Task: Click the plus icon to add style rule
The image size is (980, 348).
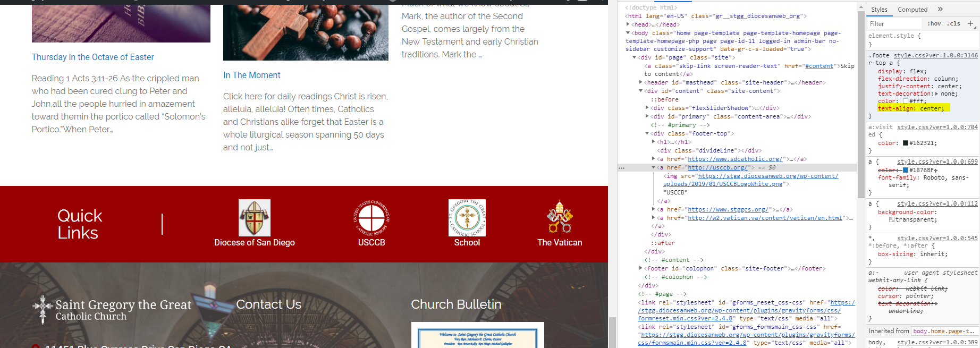Action: click(970, 23)
